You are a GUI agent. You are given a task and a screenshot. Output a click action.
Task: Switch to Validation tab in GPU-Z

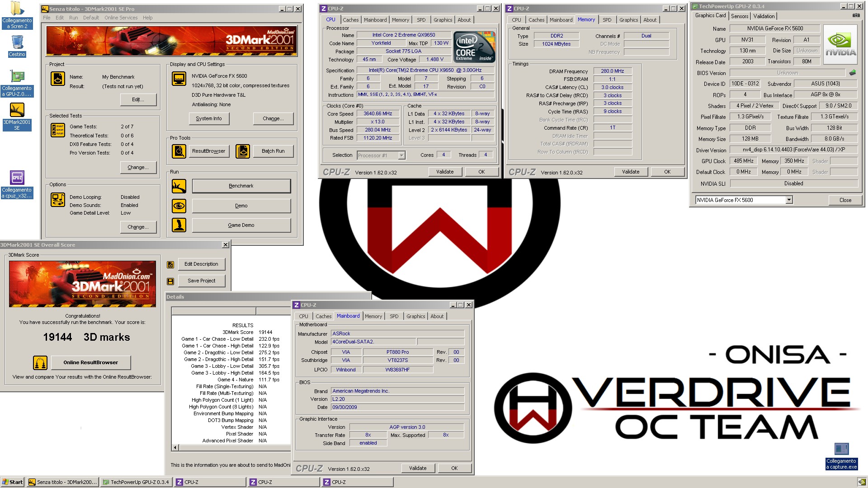764,16
